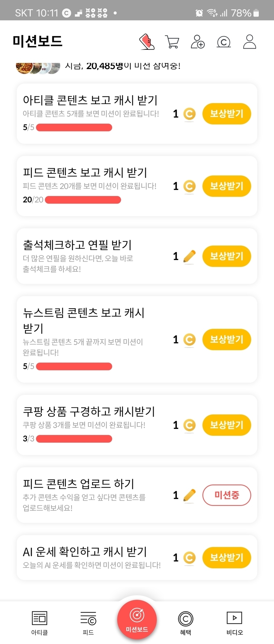Tap the invite friend icon
The width and height of the screenshot is (274, 644).
point(198,42)
